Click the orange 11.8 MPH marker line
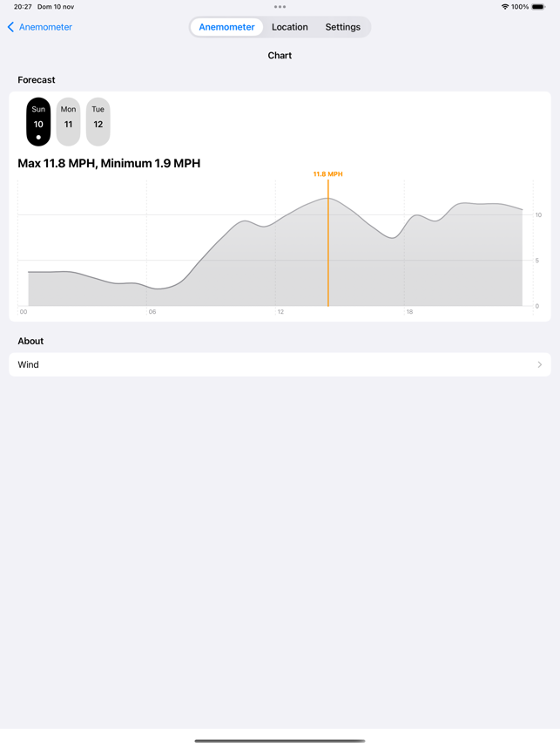The image size is (560, 747). click(328, 243)
